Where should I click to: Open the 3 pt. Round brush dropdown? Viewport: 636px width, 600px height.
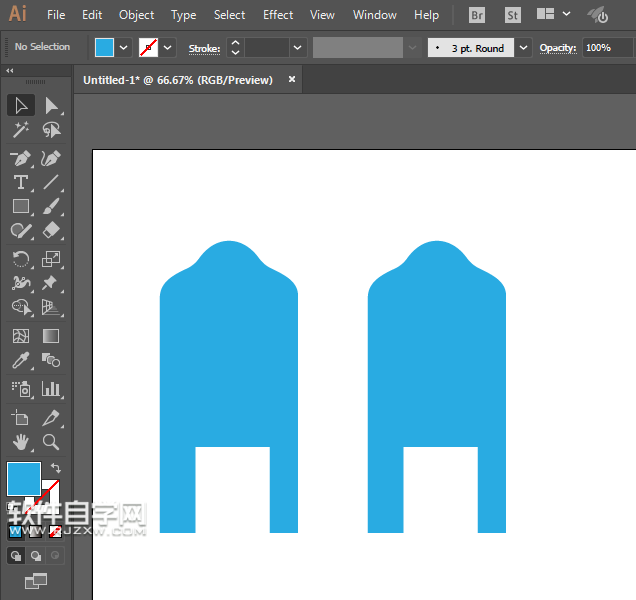coord(524,48)
